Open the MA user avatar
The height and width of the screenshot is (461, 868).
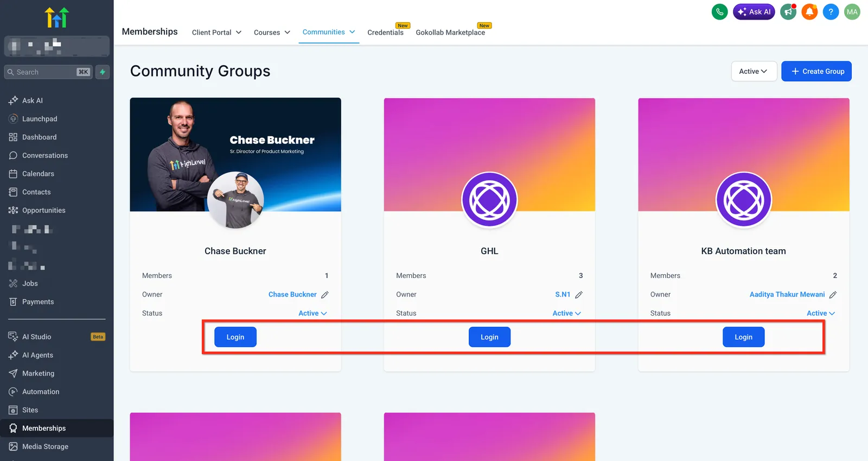(x=852, y=12)
